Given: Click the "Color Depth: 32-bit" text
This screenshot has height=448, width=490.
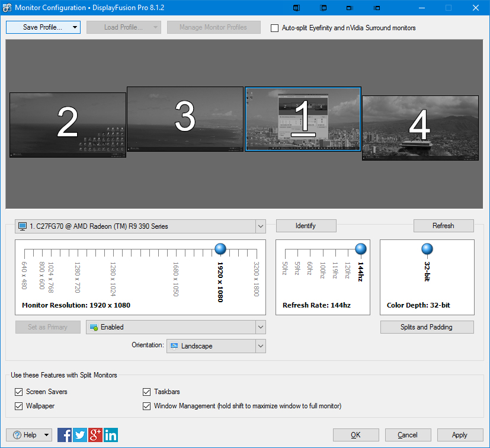Looking at the screenshot, I should (418, 305).
